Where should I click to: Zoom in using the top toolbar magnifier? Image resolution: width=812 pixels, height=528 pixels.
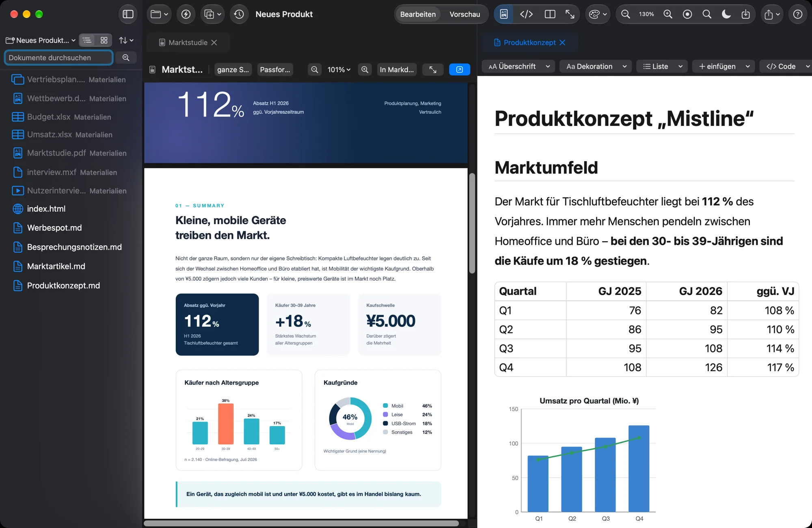pos(668,14)
